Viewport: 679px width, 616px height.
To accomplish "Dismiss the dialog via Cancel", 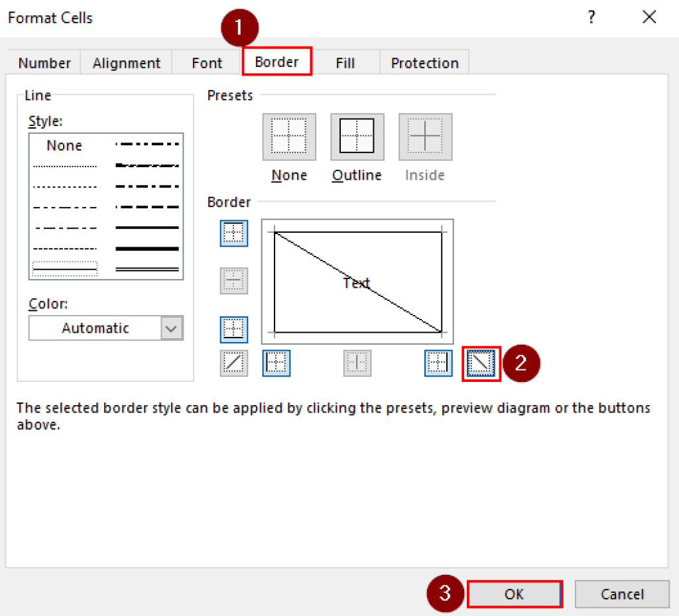I will coord(621,593).
